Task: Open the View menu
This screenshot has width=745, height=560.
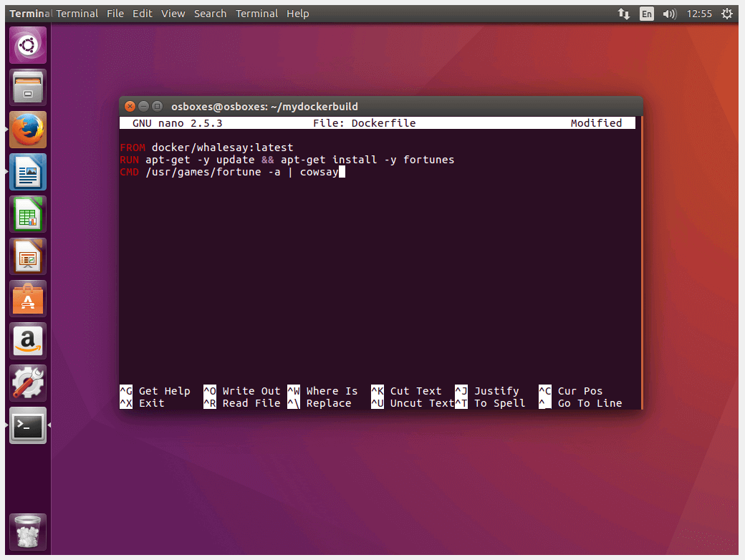Action: click(x=173, y=13)
